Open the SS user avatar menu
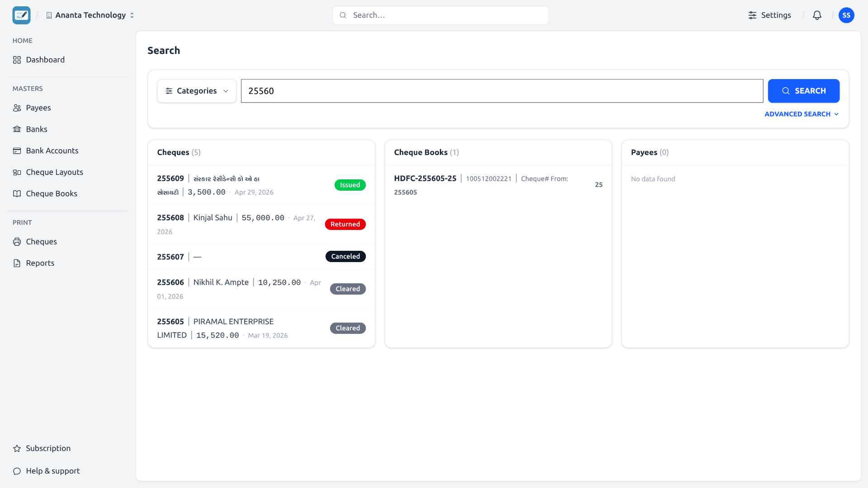This screenshot has height=488, width=868. [846, 15]
